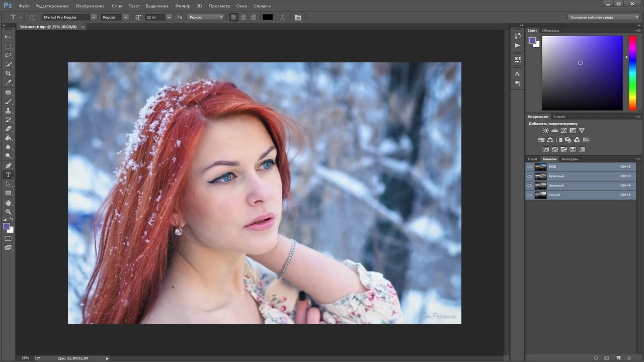Select the Rectangle shape tool
The image size is (644, 362).
pyautogui.click(x=8, y=193)
